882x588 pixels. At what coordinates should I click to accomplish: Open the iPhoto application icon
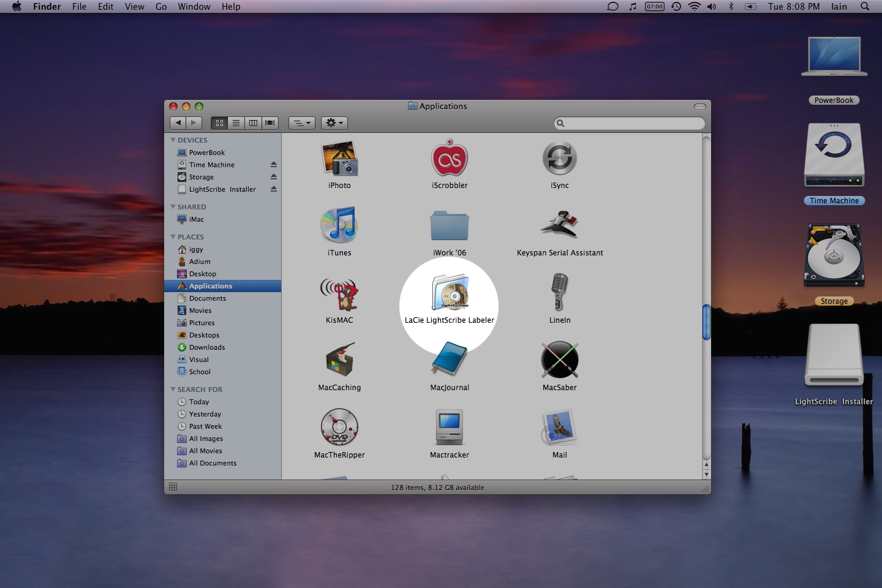(339, 159)
